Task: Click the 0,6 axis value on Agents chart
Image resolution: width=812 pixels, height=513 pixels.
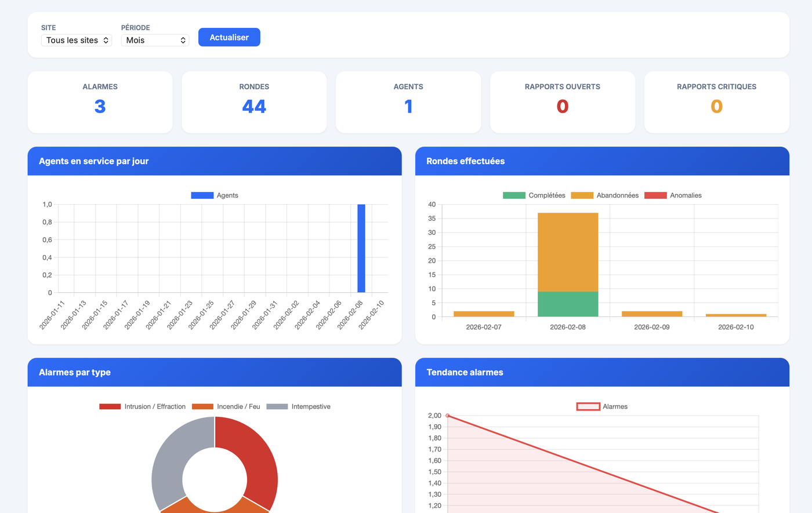Action: point(47,240)
